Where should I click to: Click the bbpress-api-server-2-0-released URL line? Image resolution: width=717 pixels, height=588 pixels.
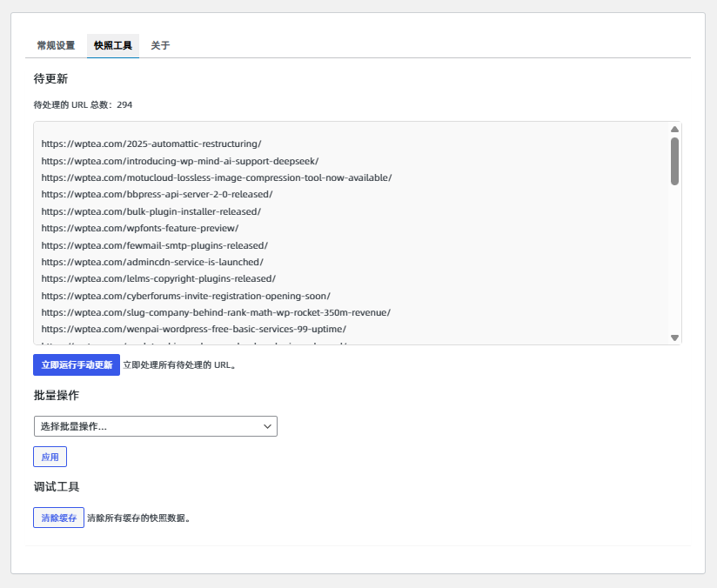point(157,194)
